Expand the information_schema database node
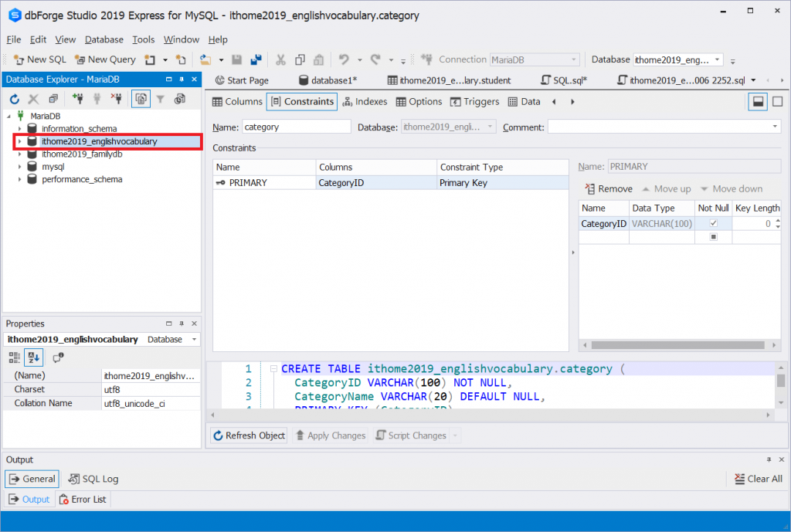 coord(19,129)
